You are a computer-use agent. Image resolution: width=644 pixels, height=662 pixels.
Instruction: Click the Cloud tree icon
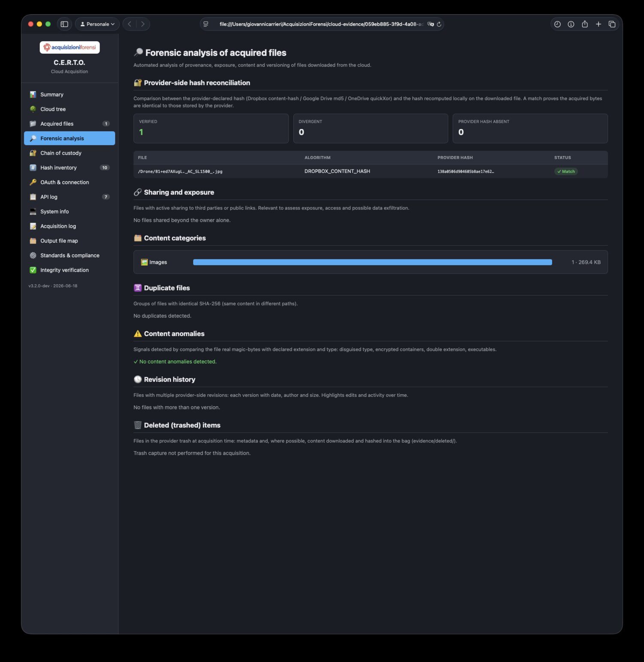33,109
